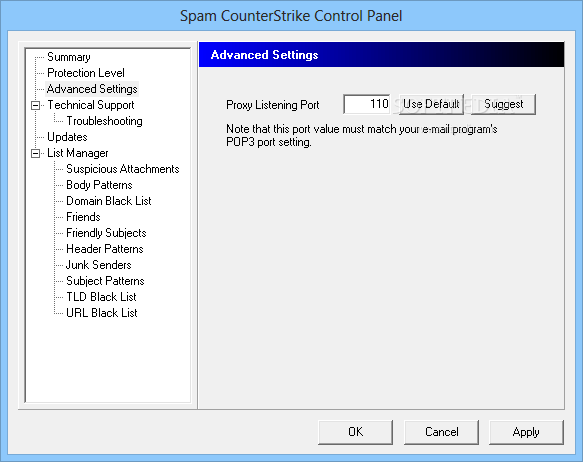The width and height of the screenshot is (583, 462).
Task: Confirm settings with OK button
Action: [355, 432]
